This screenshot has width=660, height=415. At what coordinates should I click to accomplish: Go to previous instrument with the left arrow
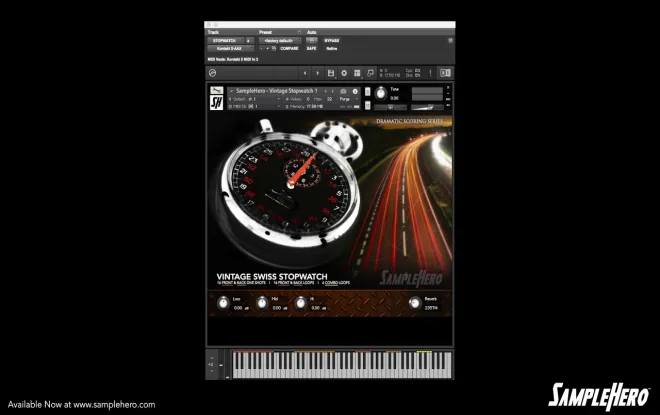(x=305, y=73)
